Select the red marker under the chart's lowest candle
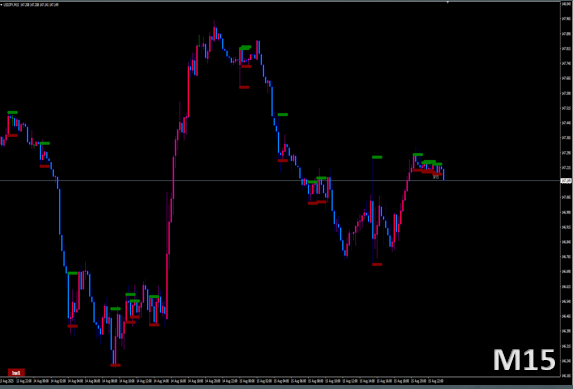 tap(115, 365)
